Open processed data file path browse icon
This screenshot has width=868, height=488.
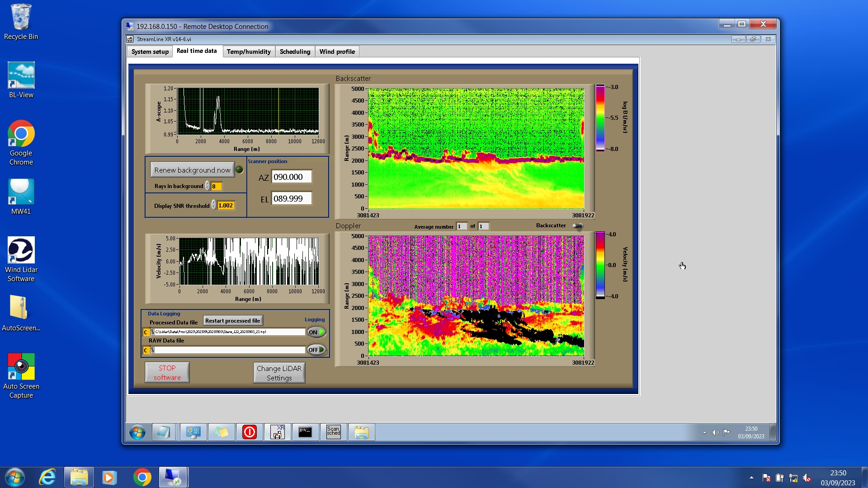click(152, 332)
